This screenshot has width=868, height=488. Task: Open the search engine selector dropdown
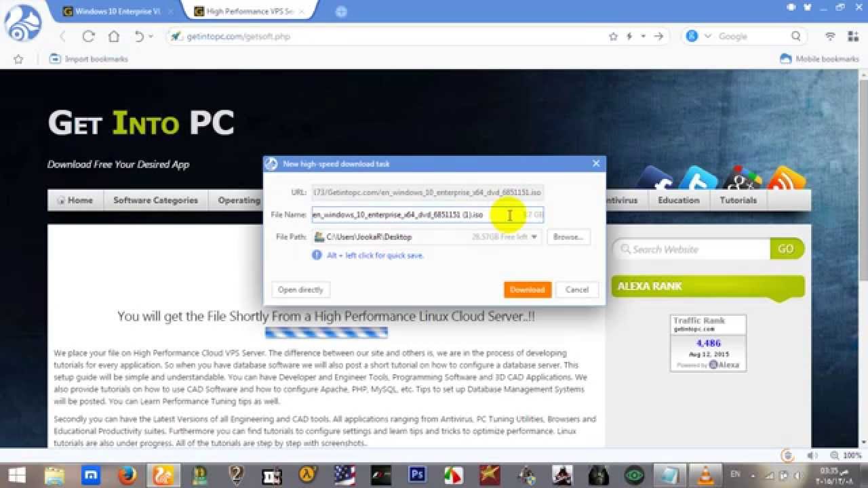coord(708,37)
